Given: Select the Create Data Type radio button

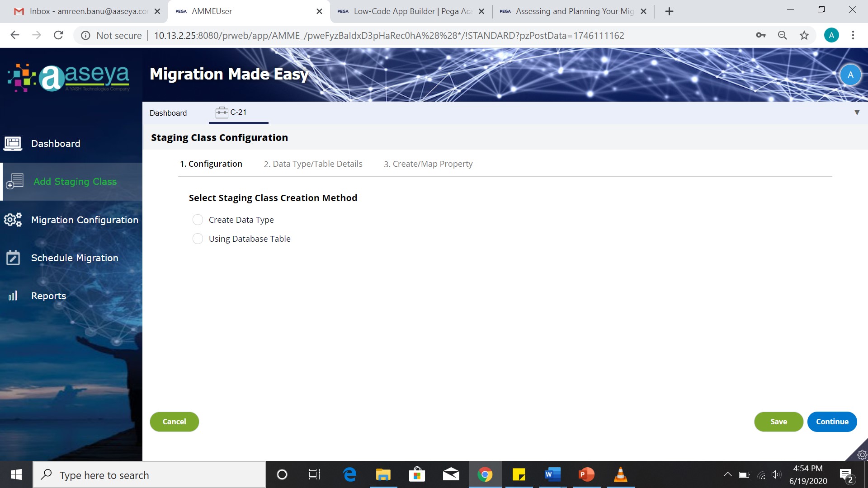Looking at the screenshot, I should pyautogui.click(x=198, y=220).
